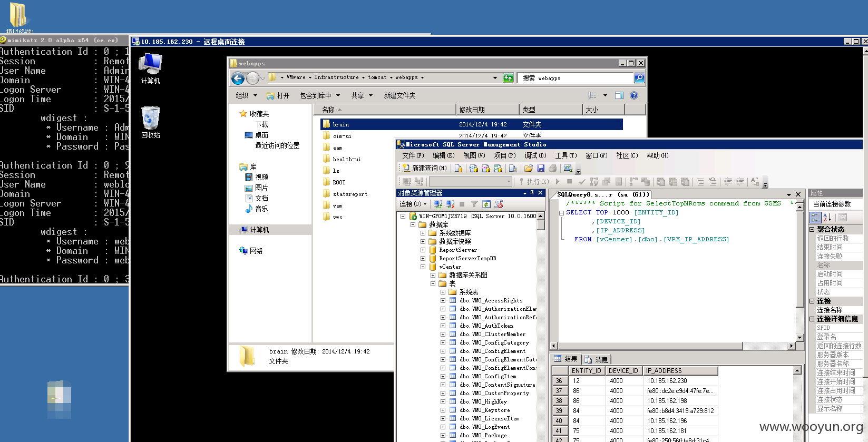Image resolution: width=868 pixels, height=442 pixels.
Task: Toggle Categorized view in Properties panel
Action: pyautogui.click(x=815, y=217)
